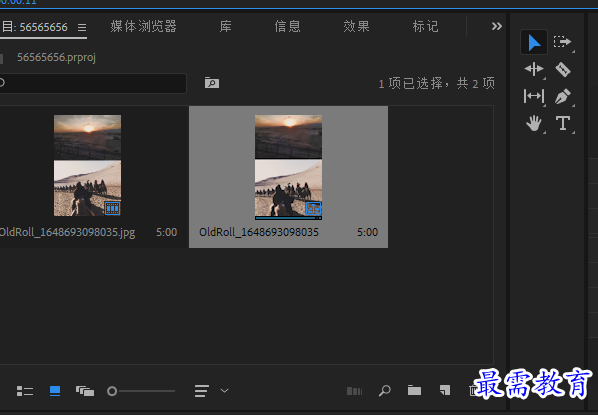Switch to 库 tab
Image resolution: width=598 pixels, height=415 pixels.
coord(225,26)
